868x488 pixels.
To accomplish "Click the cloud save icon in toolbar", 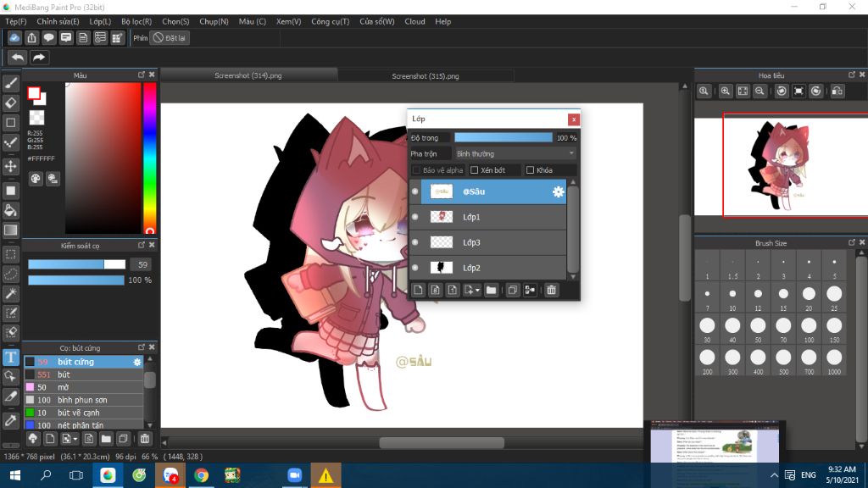I will (x=14, y=37).
